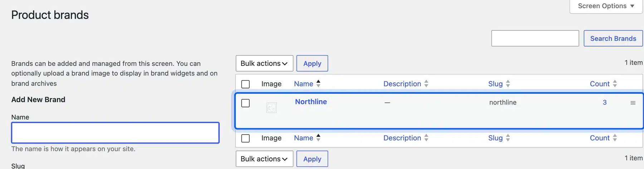Viewport: 644px width, 169px height.
Task: Sort by Count in table footer
Action: click(600, 138)
